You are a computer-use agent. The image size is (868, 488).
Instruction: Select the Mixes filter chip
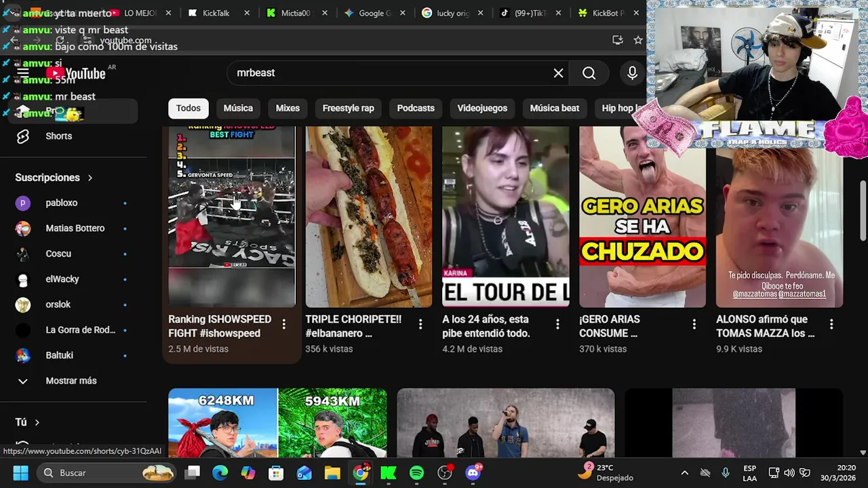pyautogui.click(x=288, y=108)
